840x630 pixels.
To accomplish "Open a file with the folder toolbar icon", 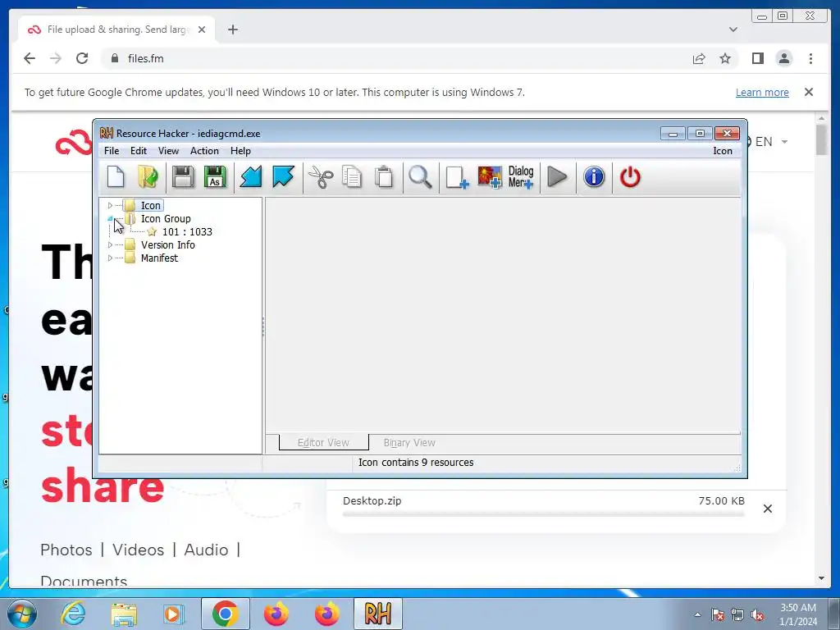I will [x=148, y=177].
